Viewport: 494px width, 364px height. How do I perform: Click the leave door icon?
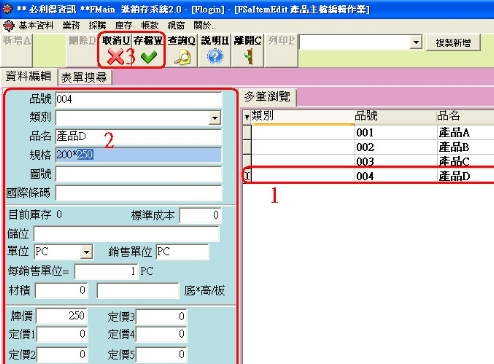[x=248, y=57]
